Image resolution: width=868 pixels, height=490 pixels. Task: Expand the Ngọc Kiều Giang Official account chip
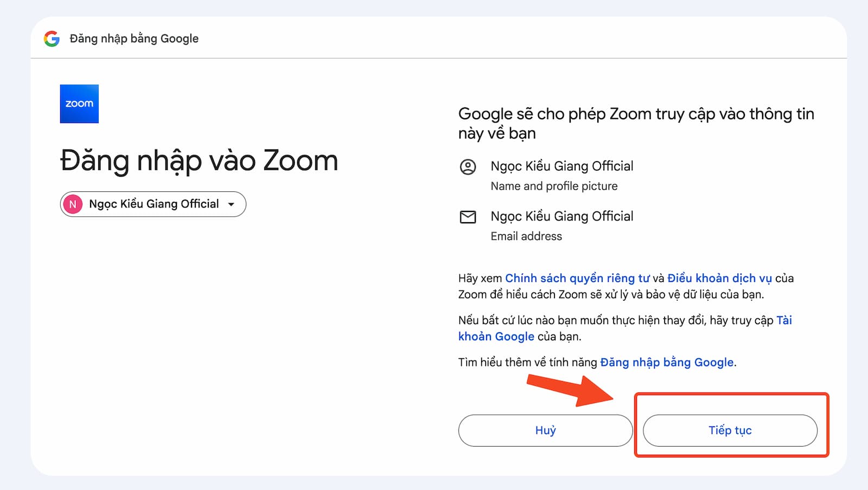pos(152,204)
